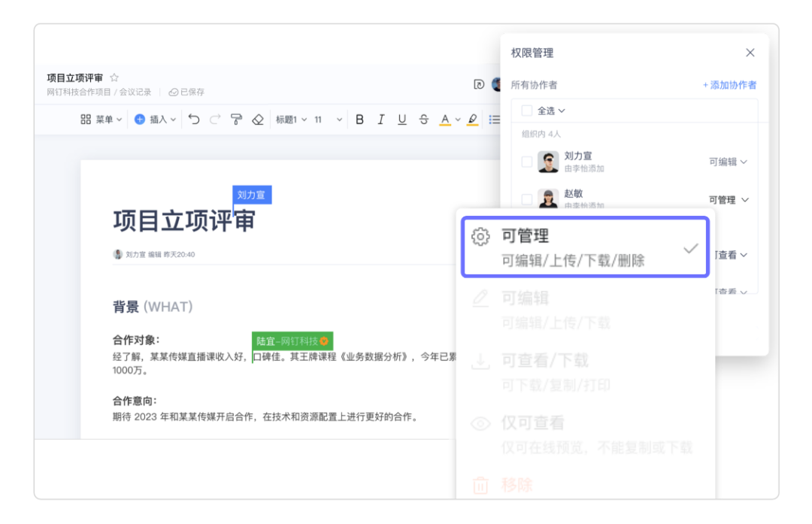Check the 全选 select-all checkbox
Viewport: 812px width, 524px height.
click(526, 111)
